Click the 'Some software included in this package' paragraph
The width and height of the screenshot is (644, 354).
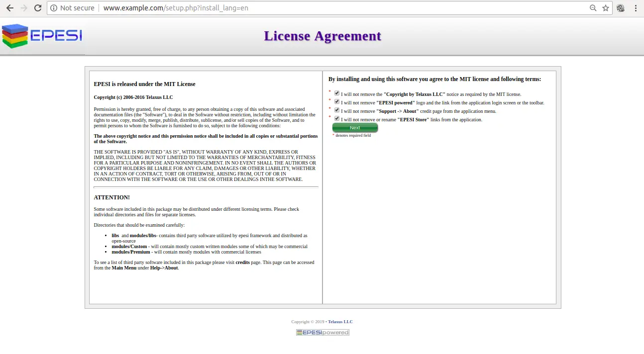[x=197, y=212]
